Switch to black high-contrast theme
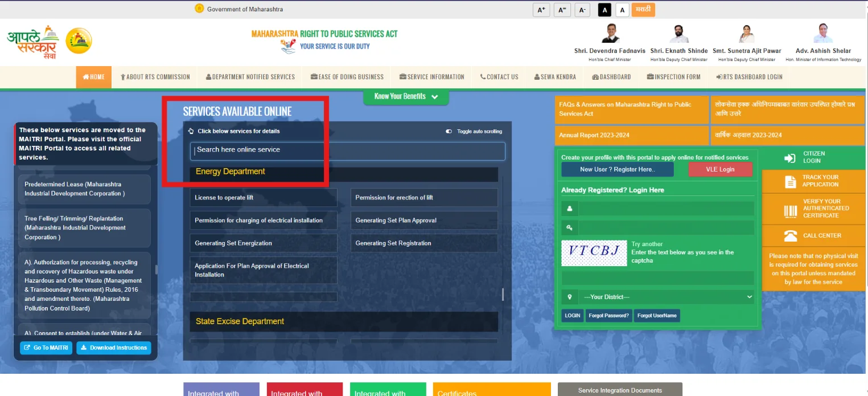This screenshot has width=868, height=396. 605,10
